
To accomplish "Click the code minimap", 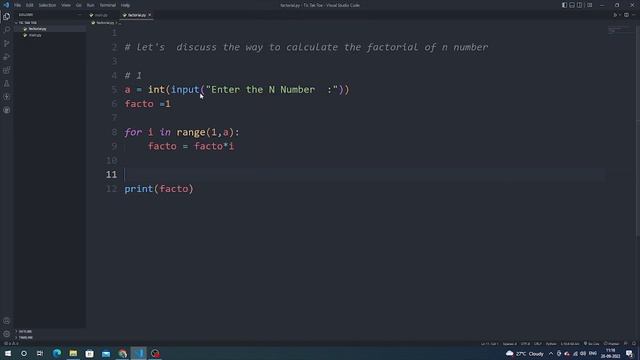I will pyautogui.click(x=618, y=31).
